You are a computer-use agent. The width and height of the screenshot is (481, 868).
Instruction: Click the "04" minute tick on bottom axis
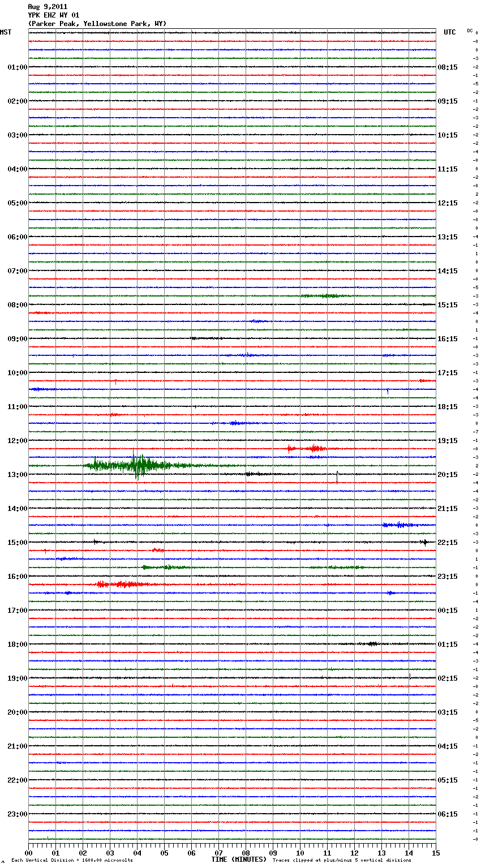tap(137, 853)
